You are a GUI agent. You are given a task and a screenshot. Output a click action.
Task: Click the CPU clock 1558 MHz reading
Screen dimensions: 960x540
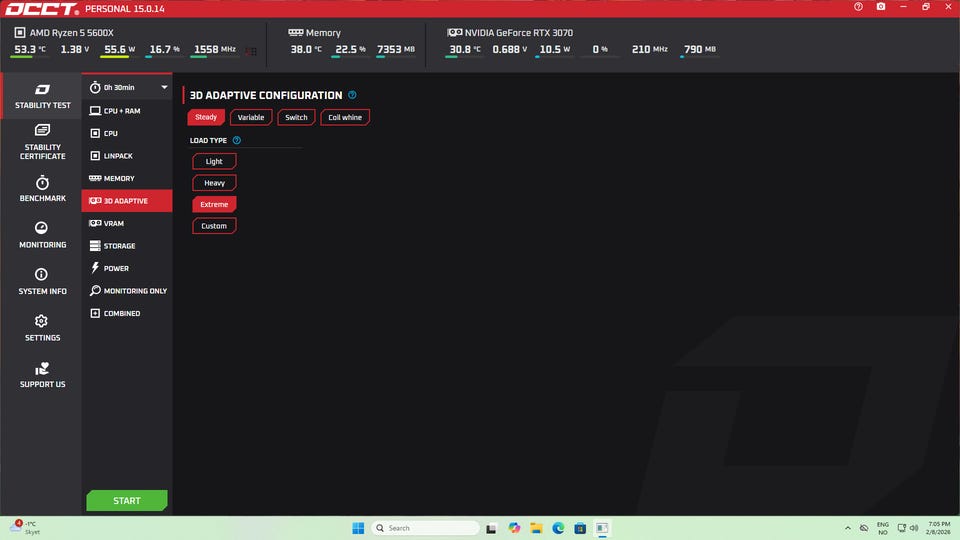215,49
